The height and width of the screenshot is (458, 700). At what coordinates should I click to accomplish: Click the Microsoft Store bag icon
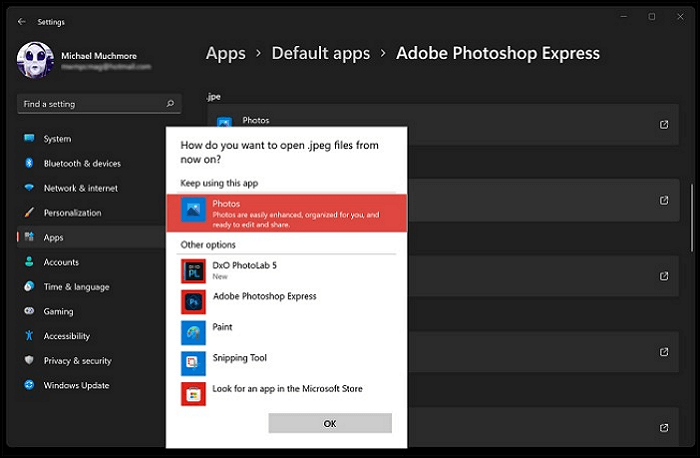pos(193,394)
